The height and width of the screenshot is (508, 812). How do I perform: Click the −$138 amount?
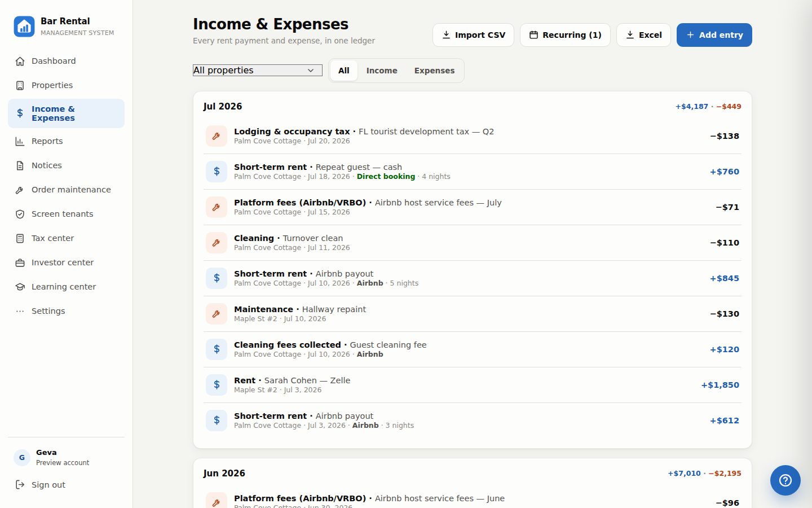click(x=725, y=136)
